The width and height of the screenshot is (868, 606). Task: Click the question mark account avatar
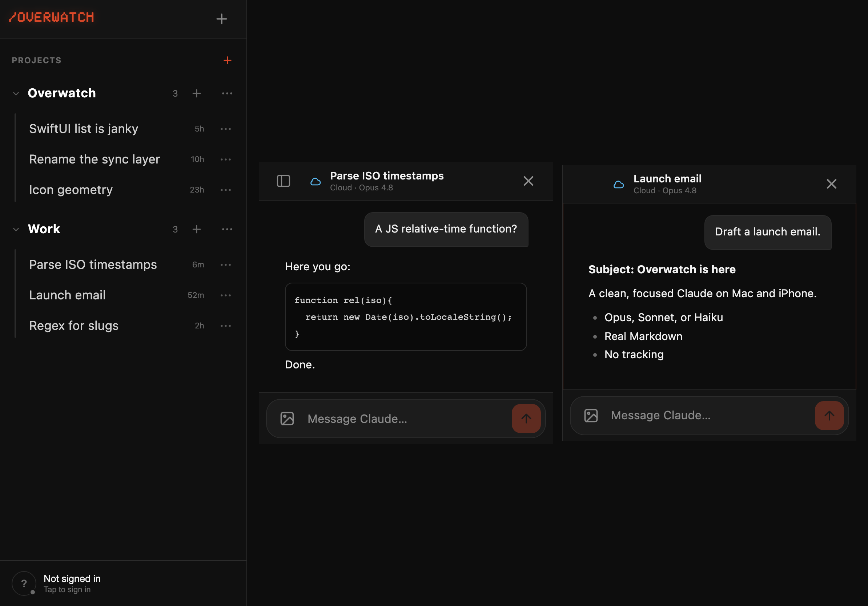(x=24, y=584)
